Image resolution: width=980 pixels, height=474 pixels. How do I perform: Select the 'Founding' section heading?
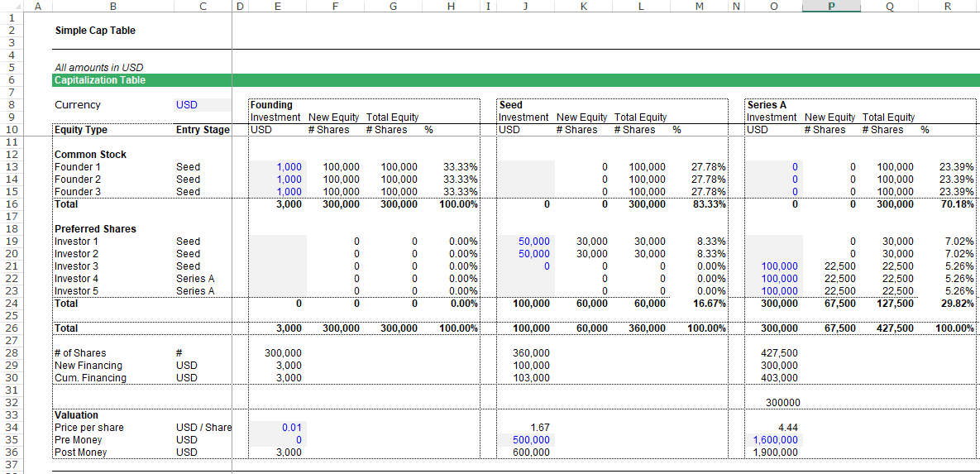tap(271, 105)
